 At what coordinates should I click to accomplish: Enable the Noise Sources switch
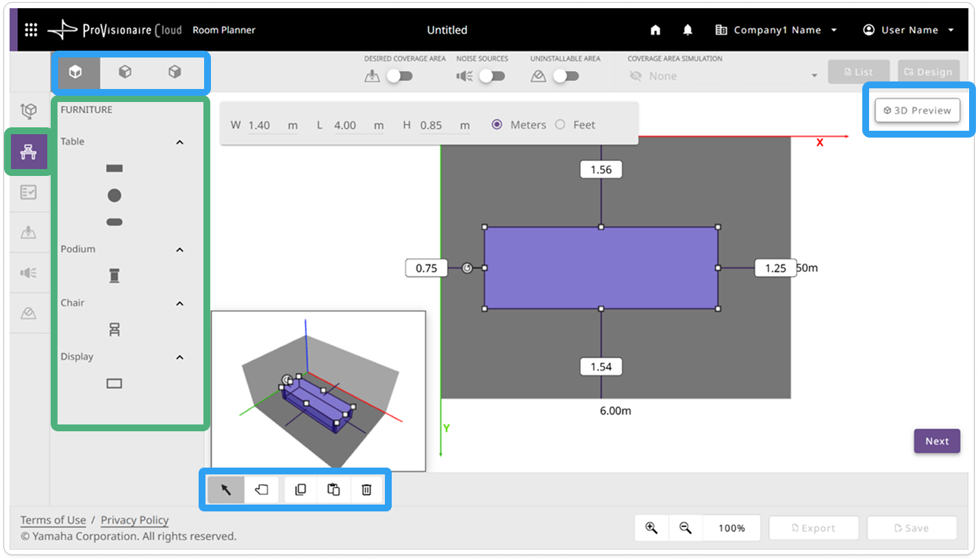tap(492, 76)
